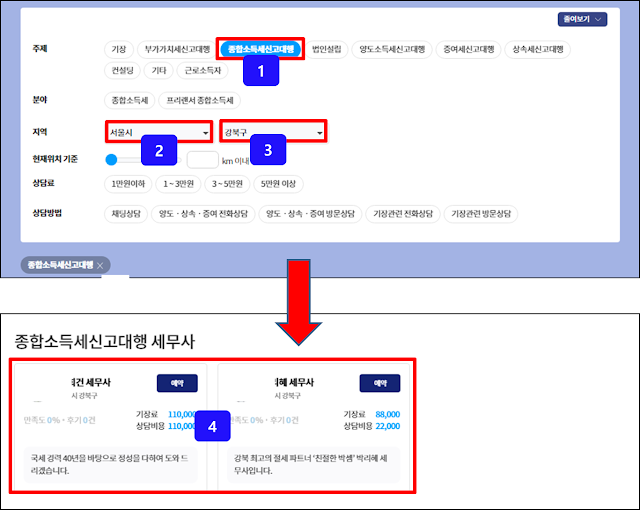Remove the 종합소득세신고대행 filter tag with X
Image resolution: width=640 pixels, height=510 pixels.
coord(100,266)
